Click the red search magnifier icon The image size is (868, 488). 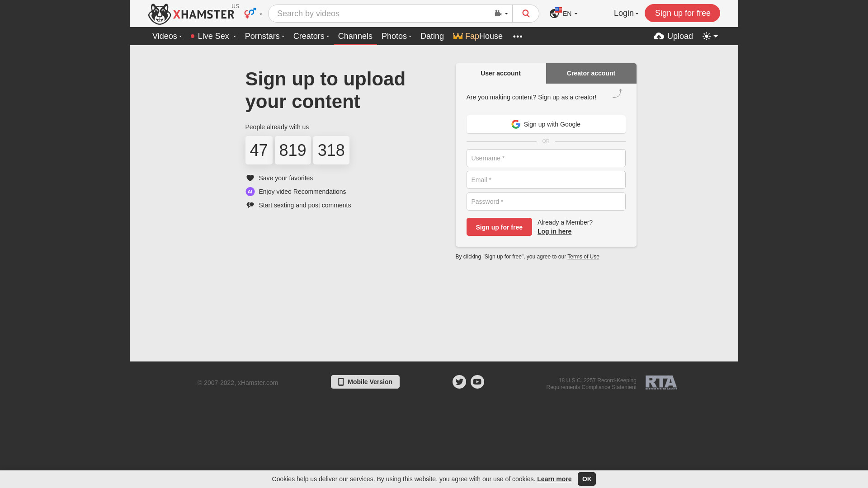pyautogui.click(x=525, y=14)
